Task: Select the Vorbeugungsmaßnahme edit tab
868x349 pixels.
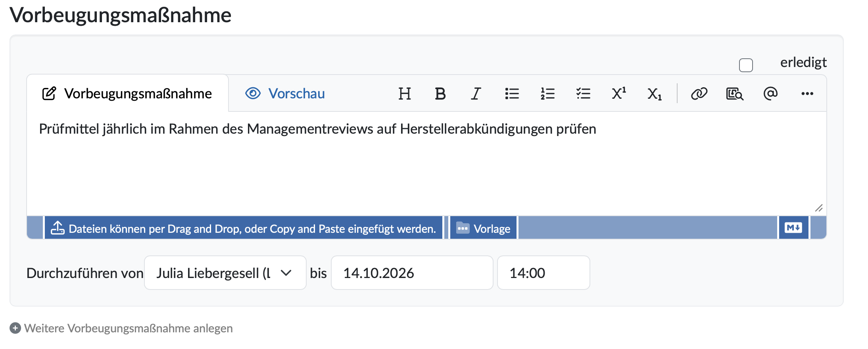Action: click(x=127, y=94)
